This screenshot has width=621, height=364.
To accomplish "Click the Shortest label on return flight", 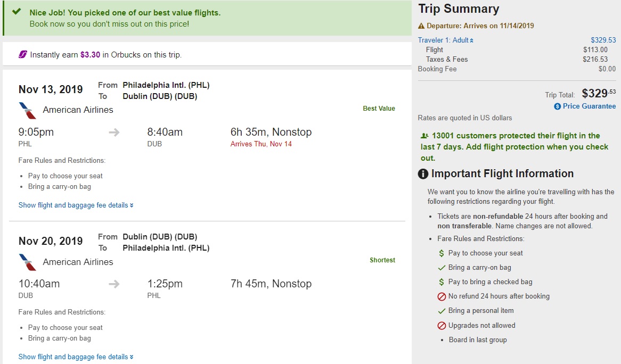I will point(382,260).
